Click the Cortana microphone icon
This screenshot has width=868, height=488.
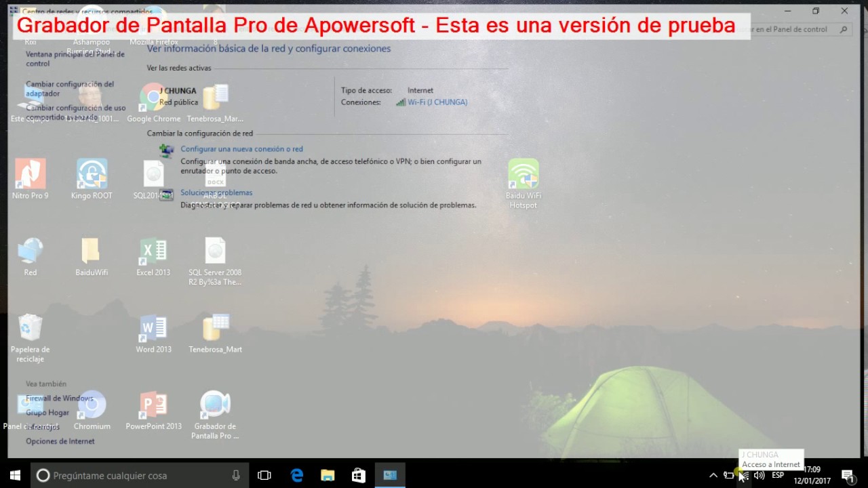[x=236, y=476]
